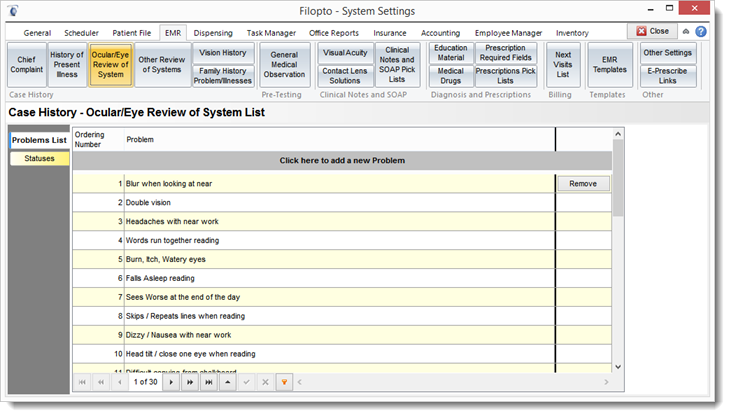
Task: Click the X cancel-edit navigator button
Action: point(265,382)
